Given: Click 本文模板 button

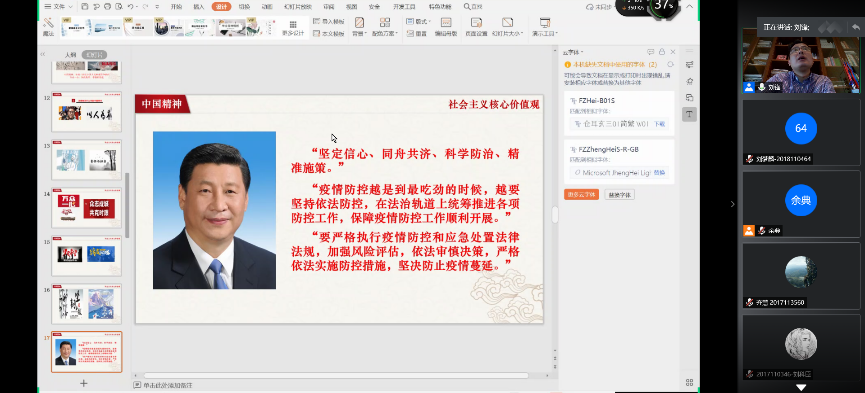Looking at the screenshot, I should tap(328, 33).
